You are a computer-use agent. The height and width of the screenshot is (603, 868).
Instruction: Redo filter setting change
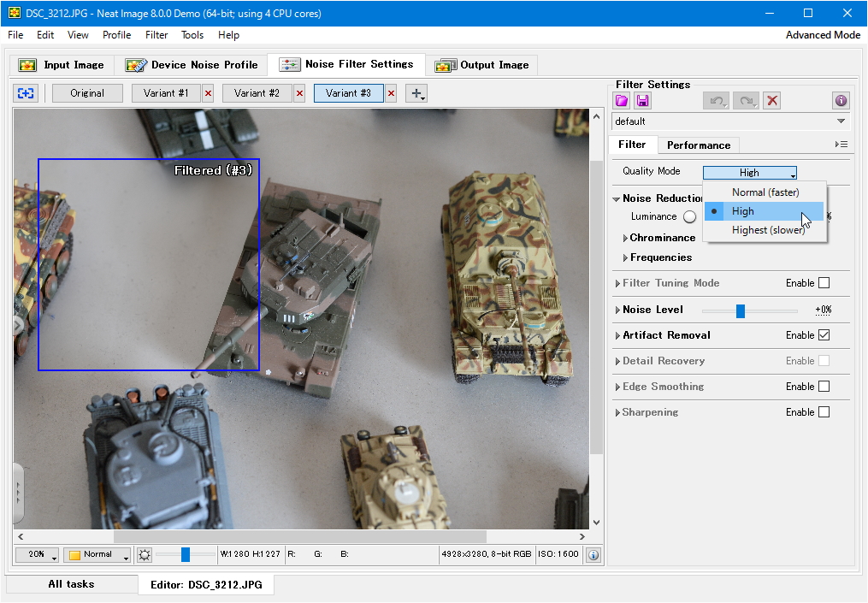pyautogui.click(x=747, y=101)
